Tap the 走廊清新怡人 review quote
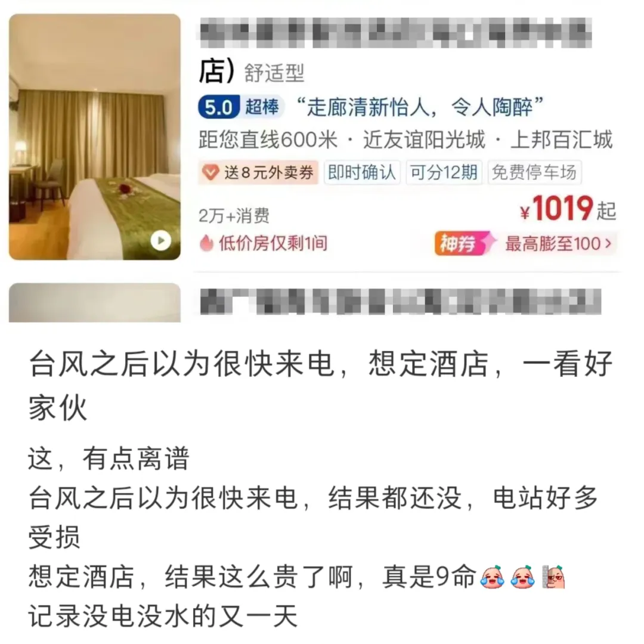This screenshot has width=644, height=644. coord(420,107)
